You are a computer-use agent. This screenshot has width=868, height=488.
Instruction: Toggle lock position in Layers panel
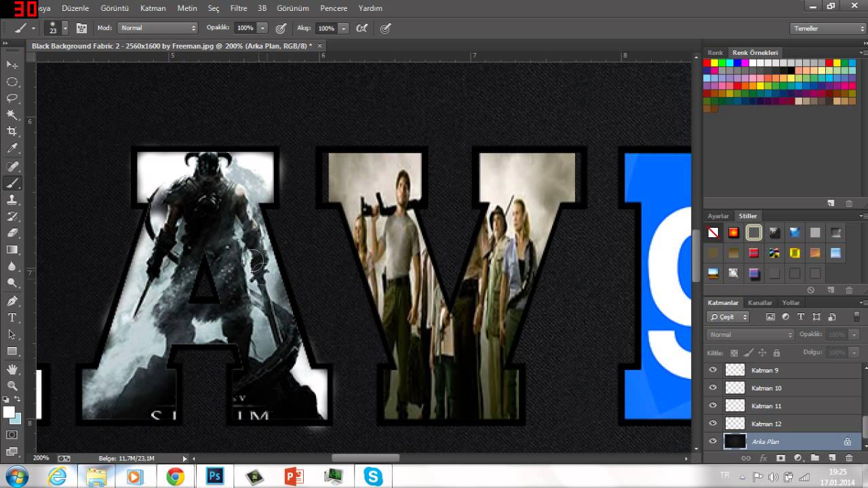click(762, 353)
